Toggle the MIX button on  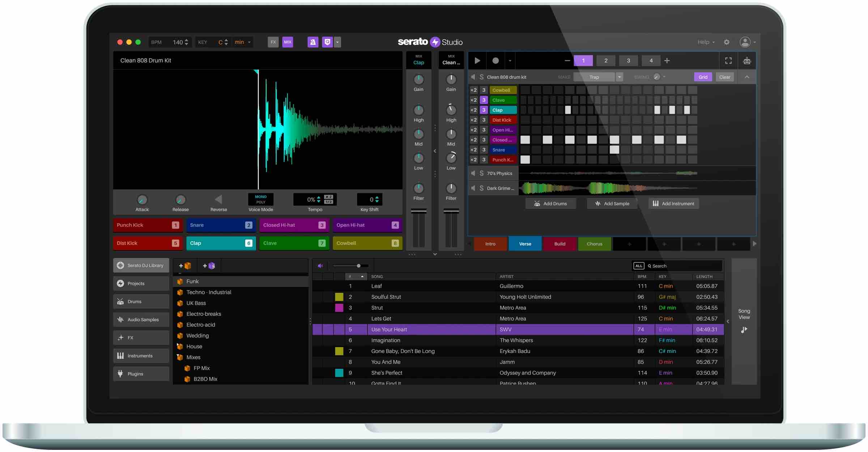coord(288,42)
